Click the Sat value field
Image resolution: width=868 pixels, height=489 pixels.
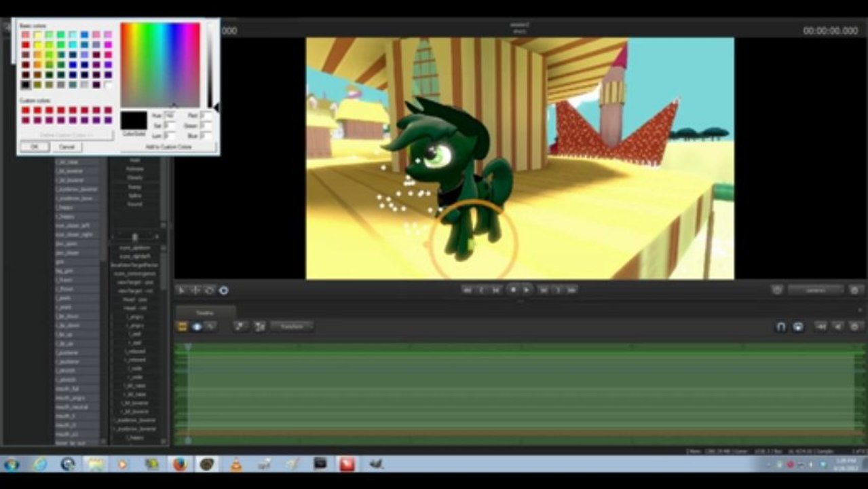point(170,126)
